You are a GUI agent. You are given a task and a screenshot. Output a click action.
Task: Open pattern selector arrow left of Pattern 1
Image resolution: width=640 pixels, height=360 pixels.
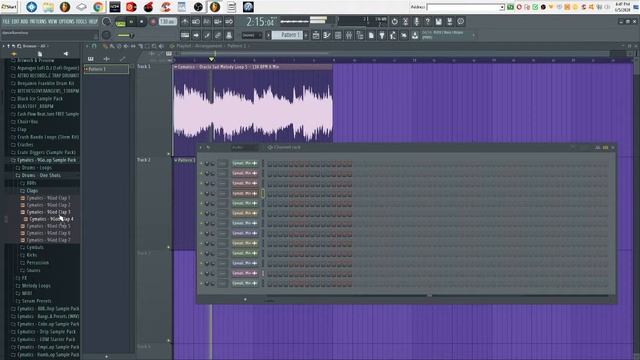[x=268, y=35]
